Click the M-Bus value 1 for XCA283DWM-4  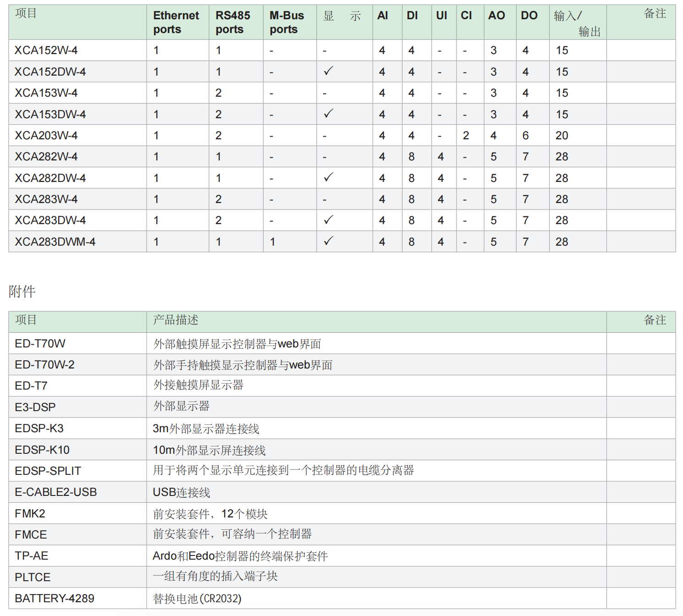point(273,242)
